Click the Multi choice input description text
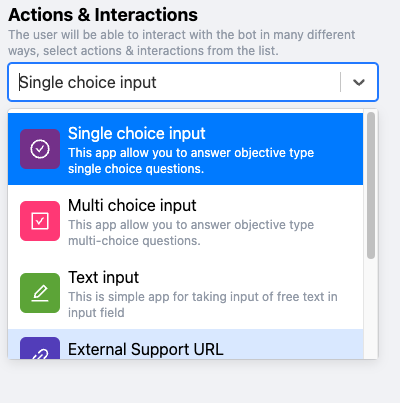 (x=191, y=233)
